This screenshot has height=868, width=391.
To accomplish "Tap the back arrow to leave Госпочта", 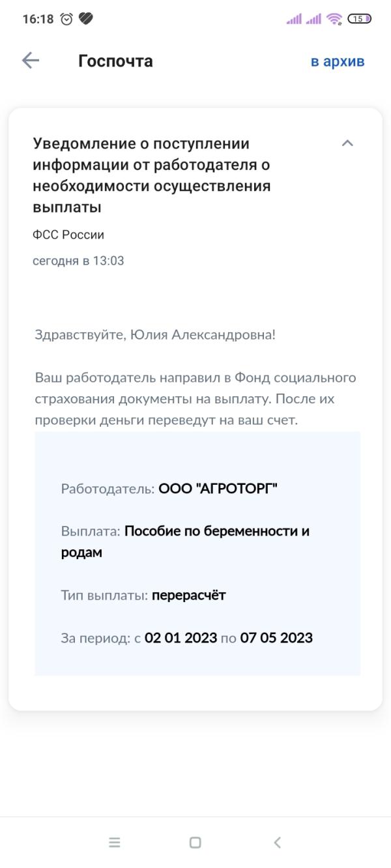I will point(29,61).
